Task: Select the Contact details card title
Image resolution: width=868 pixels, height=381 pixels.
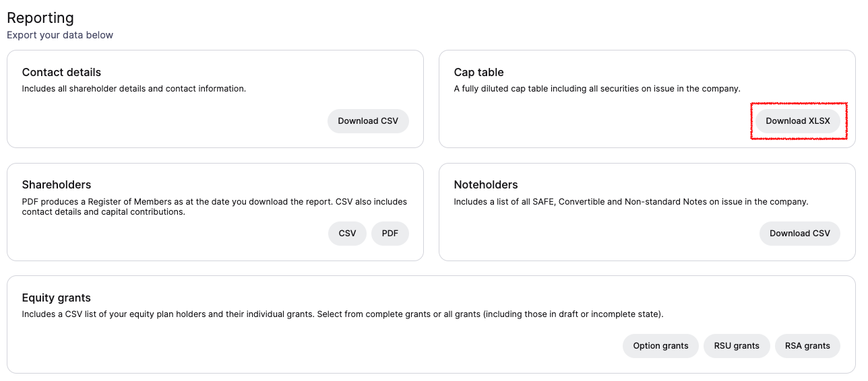Action: 61,72
